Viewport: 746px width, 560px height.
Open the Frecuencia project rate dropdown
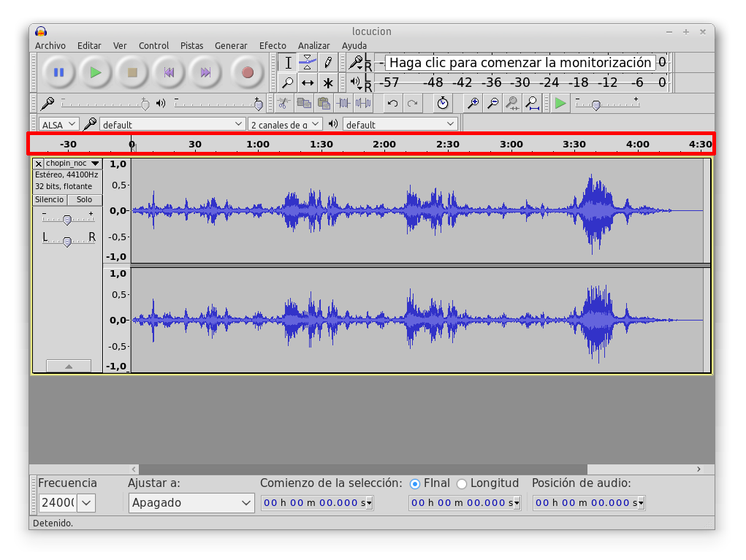87,502
